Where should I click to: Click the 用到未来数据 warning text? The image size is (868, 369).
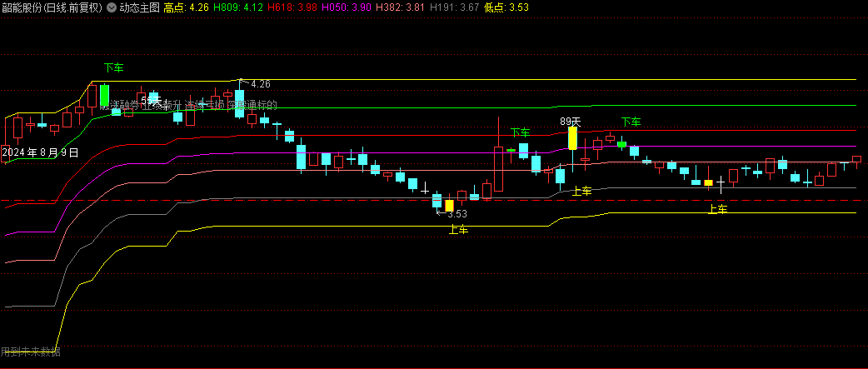(31, 352)
